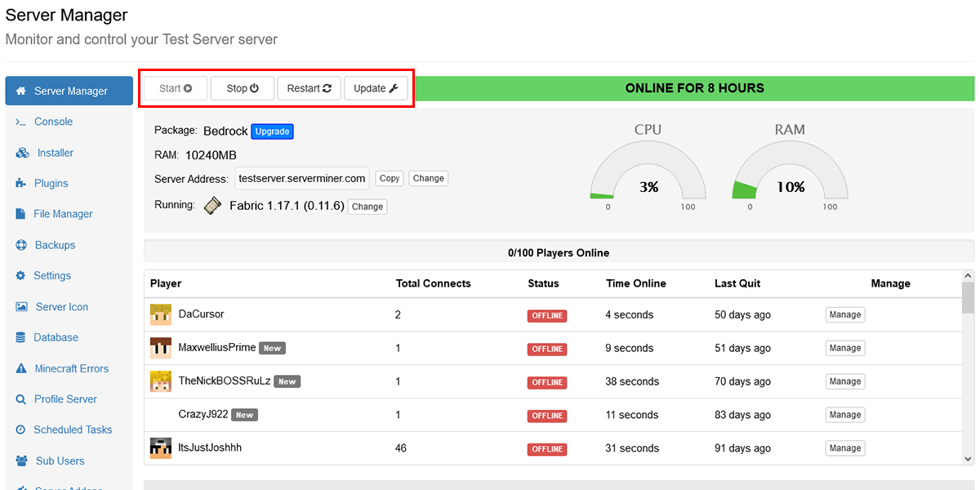Click ItsJustJoshhh's avatar head
The height and width of the screenshot is (490, 980).
[x=161, y=448]
